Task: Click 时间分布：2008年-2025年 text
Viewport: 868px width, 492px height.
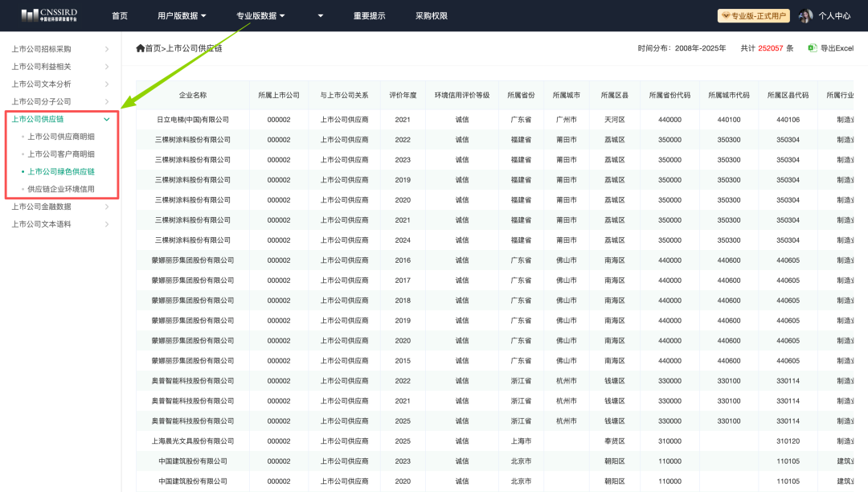Action: pos(682,48)
